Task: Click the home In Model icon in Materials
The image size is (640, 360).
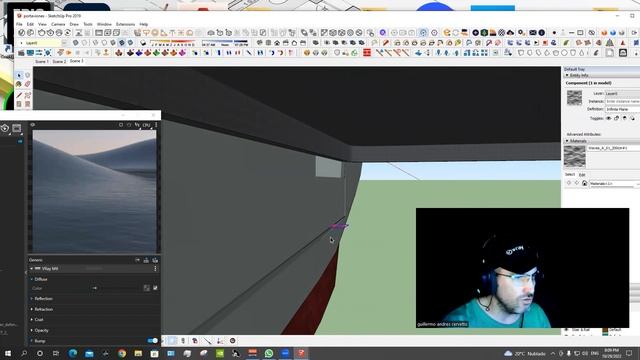Action: (x=584, y=183)
